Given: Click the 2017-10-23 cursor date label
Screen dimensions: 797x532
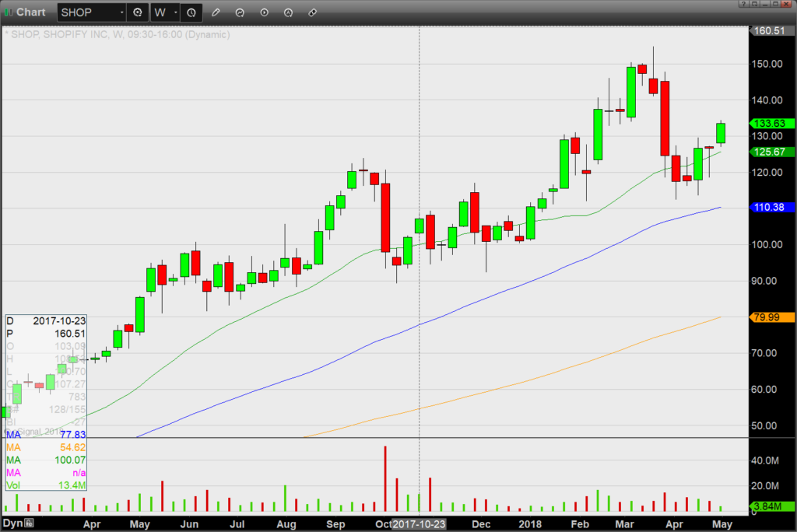Looking at the screenshot, I should [419, 524].
